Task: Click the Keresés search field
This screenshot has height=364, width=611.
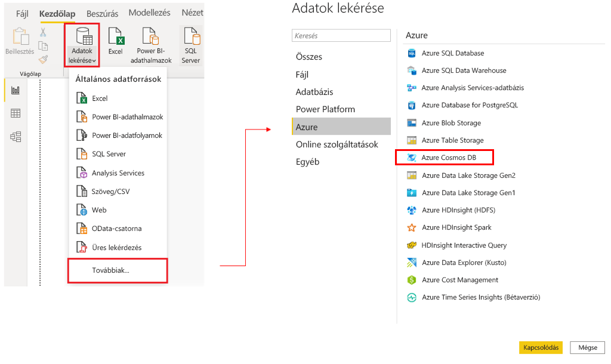Action: (x=341, y=35)
